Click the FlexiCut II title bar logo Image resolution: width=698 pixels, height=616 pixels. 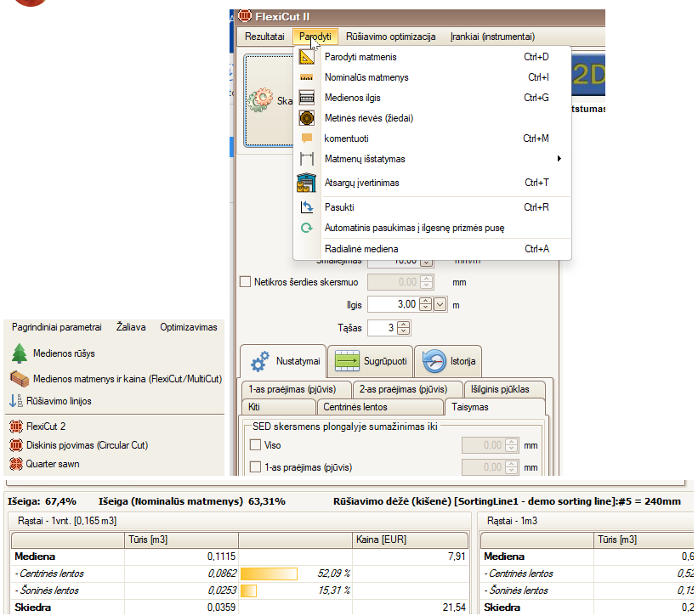click(x=244, y=16)
